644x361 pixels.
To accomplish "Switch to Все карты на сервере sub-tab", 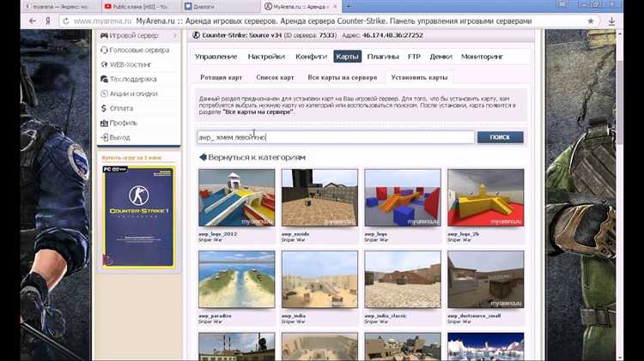I will (342, 77).
